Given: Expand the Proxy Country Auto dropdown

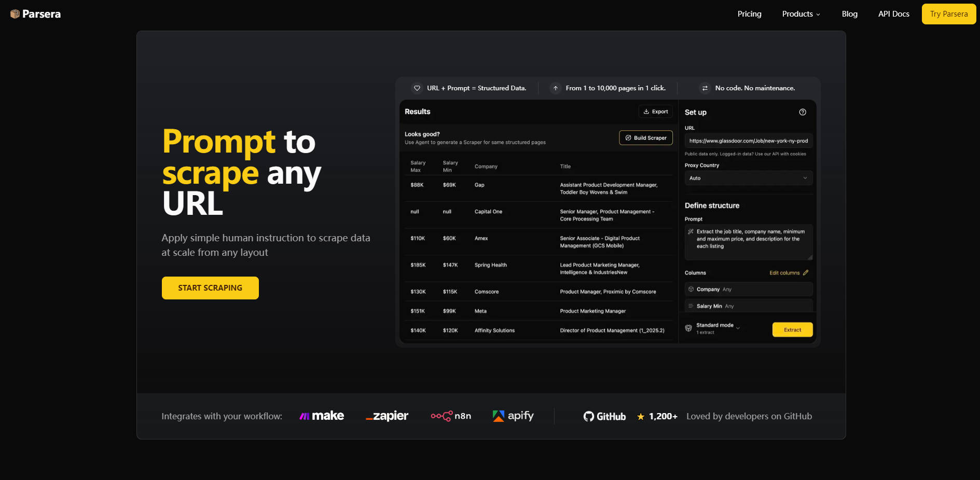Looking at the screenshot, I should 748,178.
